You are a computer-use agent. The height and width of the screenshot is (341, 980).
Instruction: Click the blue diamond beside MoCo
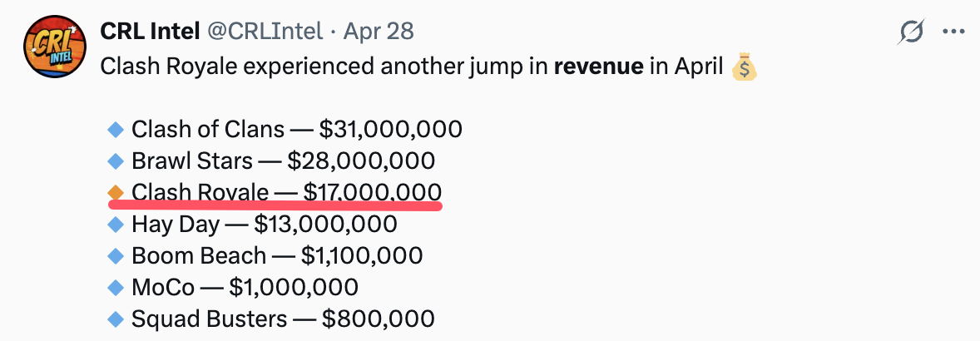click(116, 288)
